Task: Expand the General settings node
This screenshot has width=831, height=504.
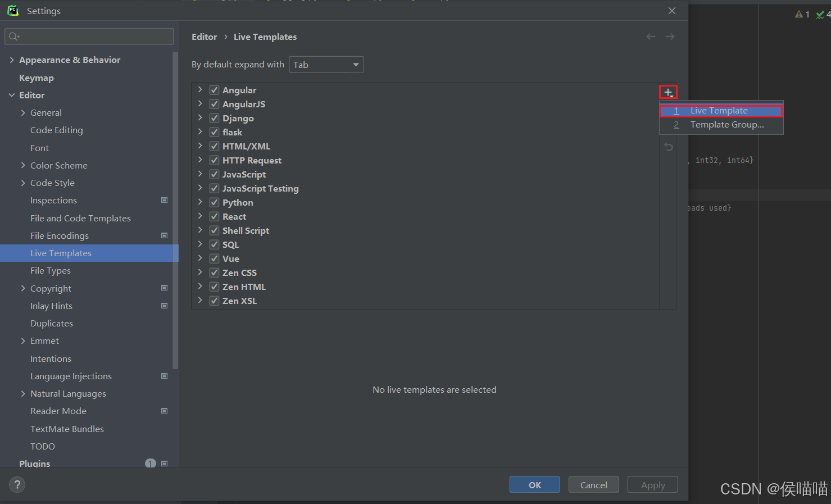Action: pos(23,112)
